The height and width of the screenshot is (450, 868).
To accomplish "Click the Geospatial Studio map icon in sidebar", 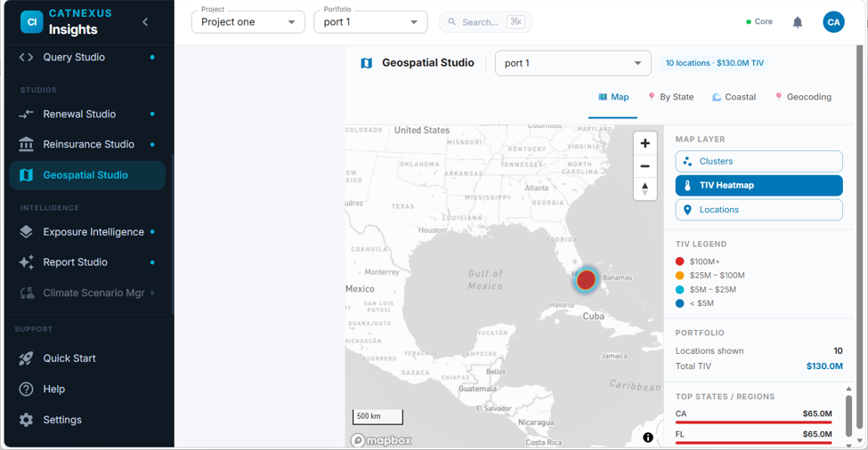I will click(26, 175).
